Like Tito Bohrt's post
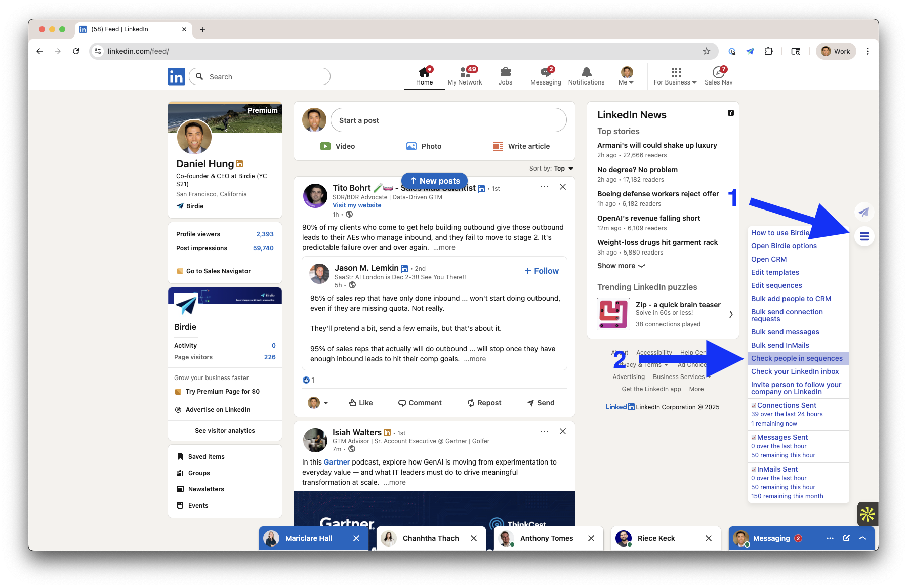The height and width of the screenshot is (588, 907). pyautogui.click(x=361, y=403)
